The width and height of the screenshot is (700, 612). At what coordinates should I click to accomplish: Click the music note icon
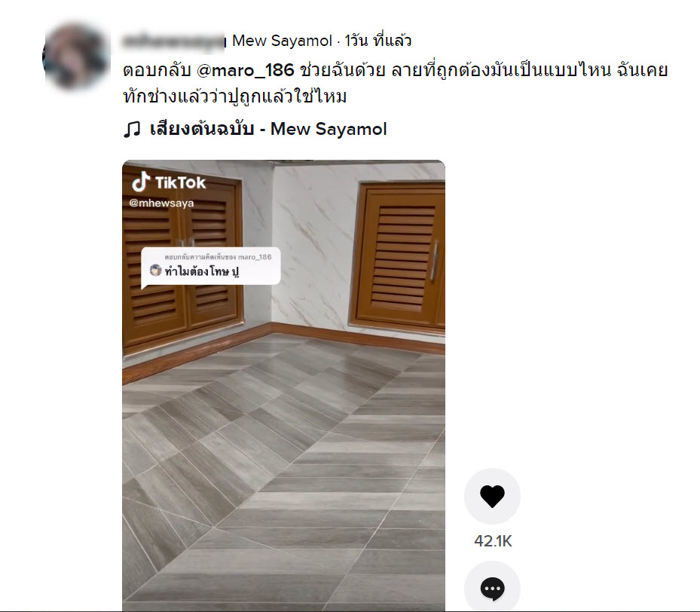tap(132, 130)
